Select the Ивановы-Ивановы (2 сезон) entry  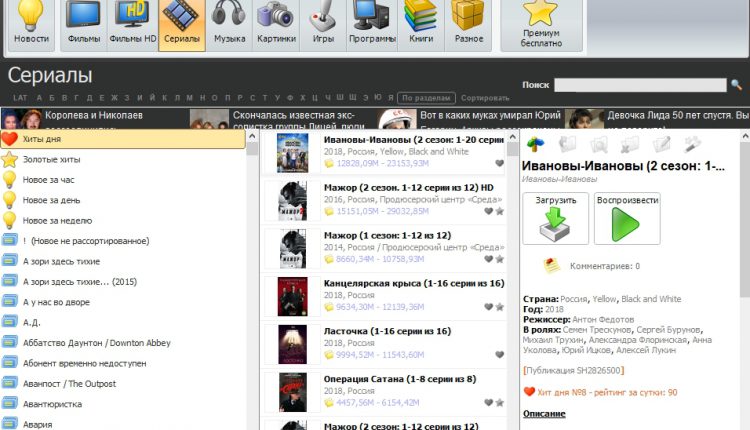[383, 153]
